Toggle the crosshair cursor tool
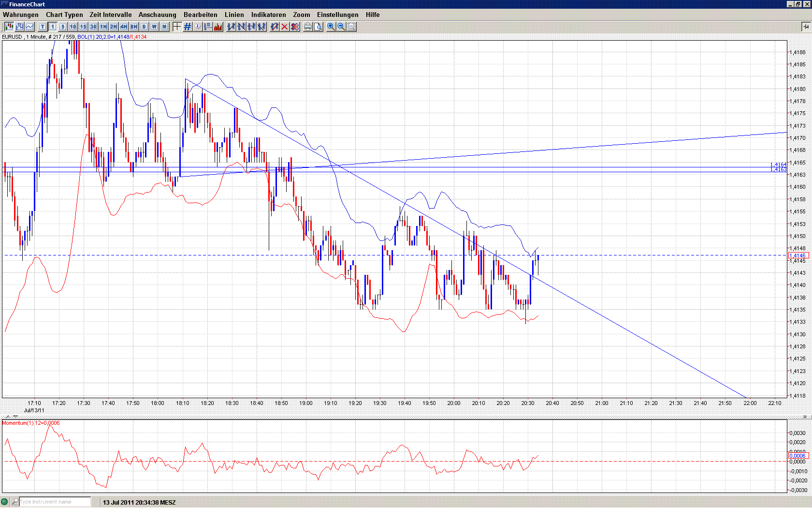The height and width of the screenshot is (508, 812). 177,27
